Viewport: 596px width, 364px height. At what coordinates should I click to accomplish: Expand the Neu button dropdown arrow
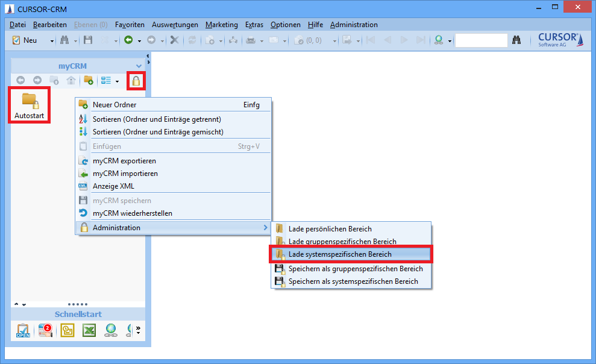click(52, 41)
